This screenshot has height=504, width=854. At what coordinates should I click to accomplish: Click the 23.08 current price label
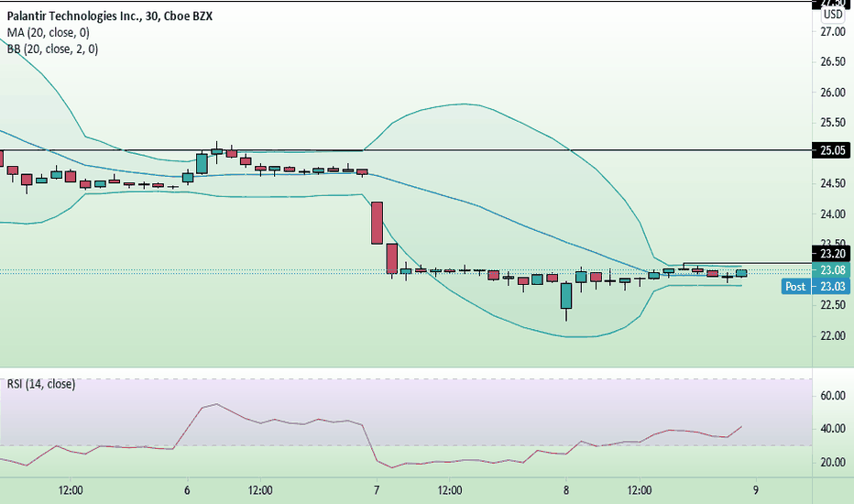point(833,269)
